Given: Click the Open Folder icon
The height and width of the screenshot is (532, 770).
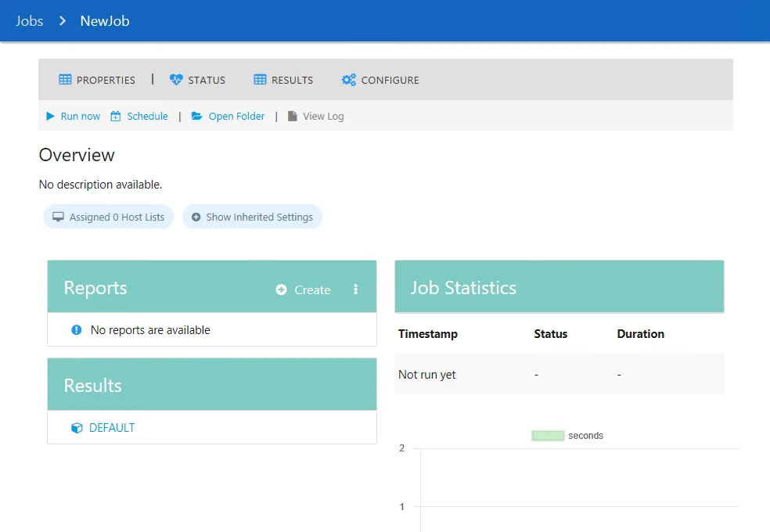Looking at the screenshot, I should 196,117.
